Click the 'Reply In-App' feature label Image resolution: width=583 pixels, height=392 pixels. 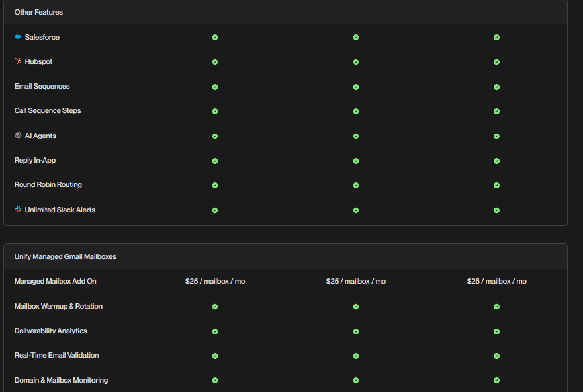pos(35,160)
